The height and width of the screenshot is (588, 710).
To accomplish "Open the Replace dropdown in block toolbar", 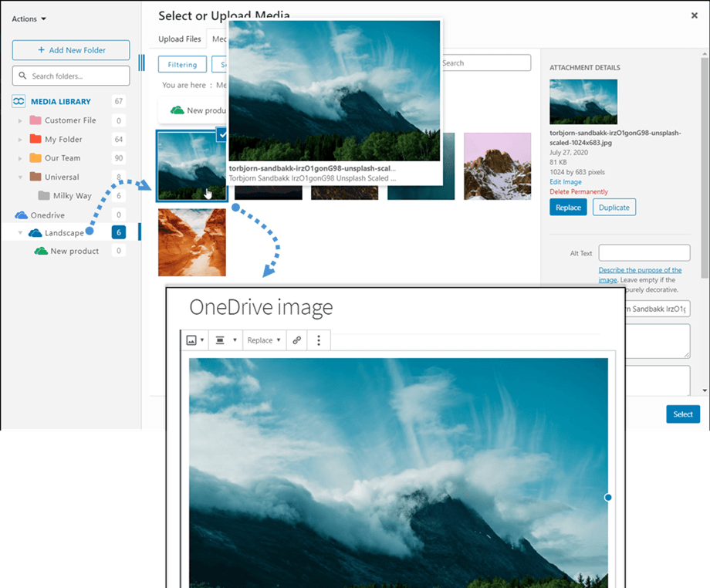I will 264,340.
